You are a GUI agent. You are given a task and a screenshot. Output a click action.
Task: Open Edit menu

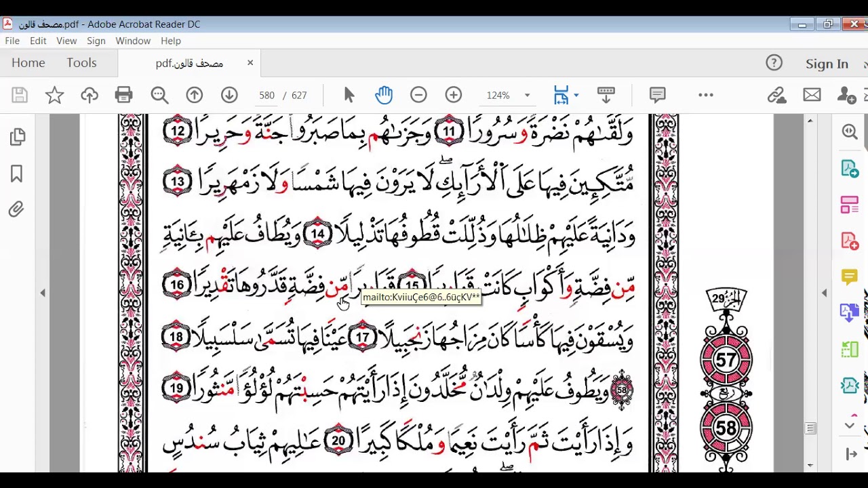[x=38, y=41]
